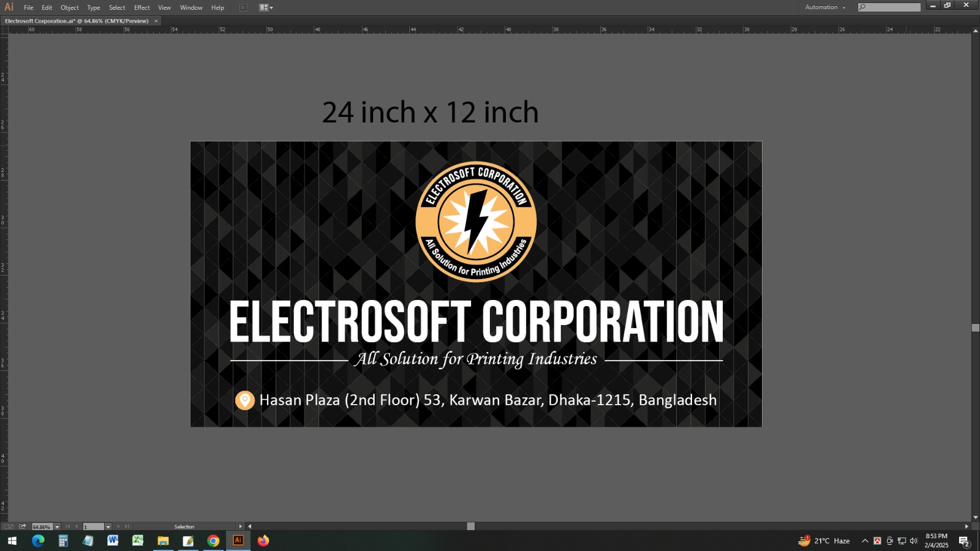Go to the previous artboard
This screenshot has height=551, width=980.
coord(76,527)
